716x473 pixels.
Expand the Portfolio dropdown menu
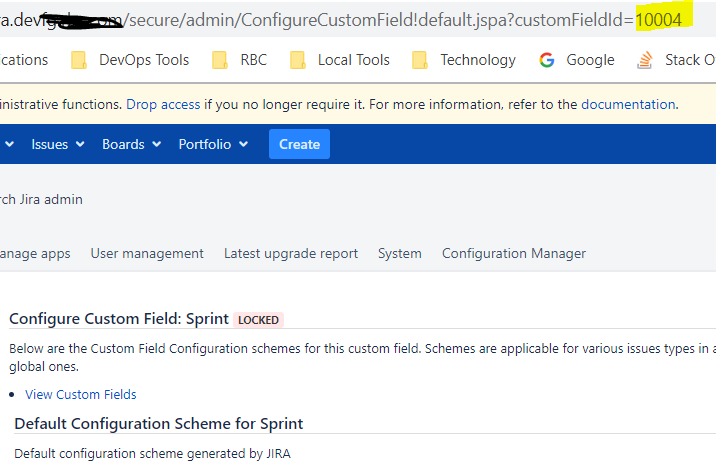212,144
